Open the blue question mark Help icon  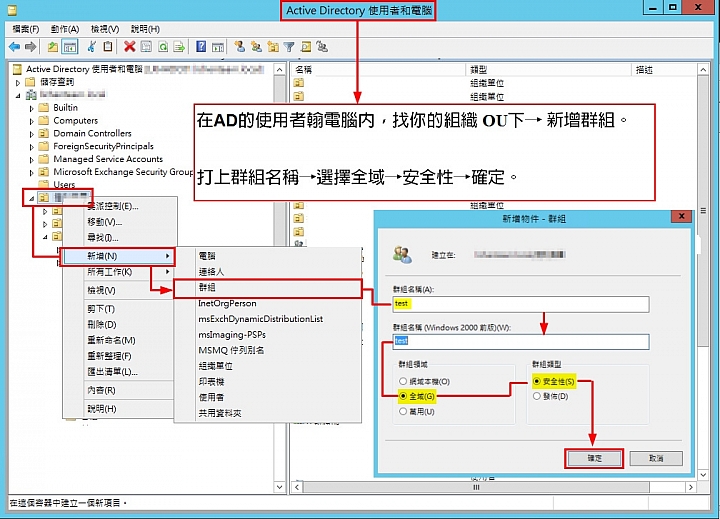[201, 46]
